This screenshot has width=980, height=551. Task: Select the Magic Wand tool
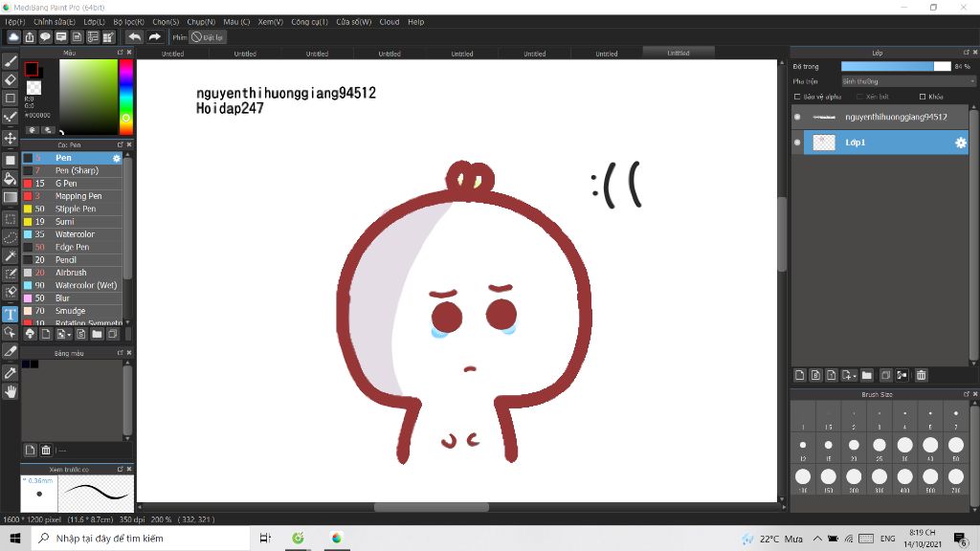click(10, 255)
